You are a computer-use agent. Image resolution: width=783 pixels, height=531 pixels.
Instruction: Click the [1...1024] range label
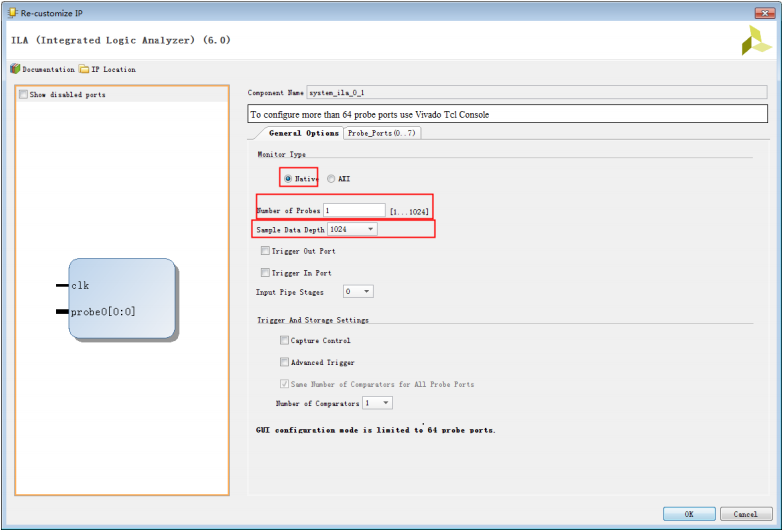pyautogui.click(x=409, y=212)
